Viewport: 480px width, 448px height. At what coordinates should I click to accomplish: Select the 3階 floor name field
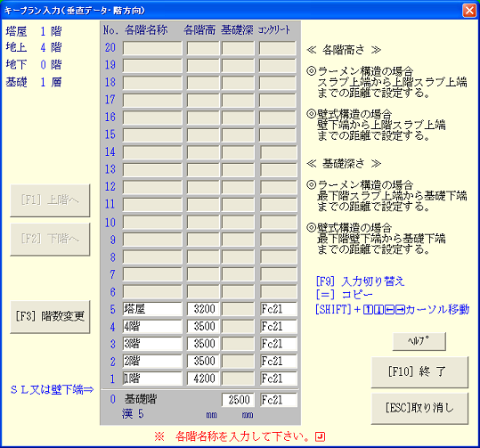click(152, 344)
